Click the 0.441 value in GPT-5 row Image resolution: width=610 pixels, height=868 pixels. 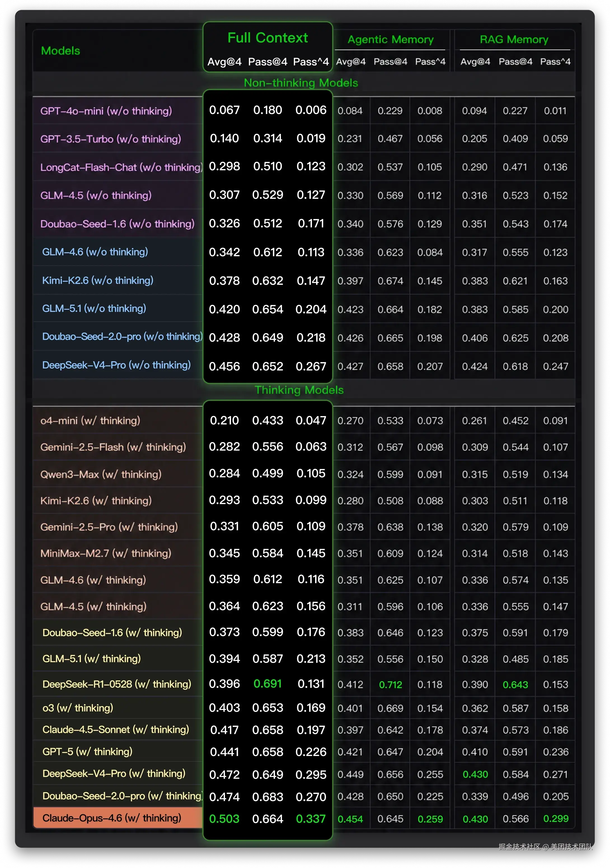pos(224,752)
